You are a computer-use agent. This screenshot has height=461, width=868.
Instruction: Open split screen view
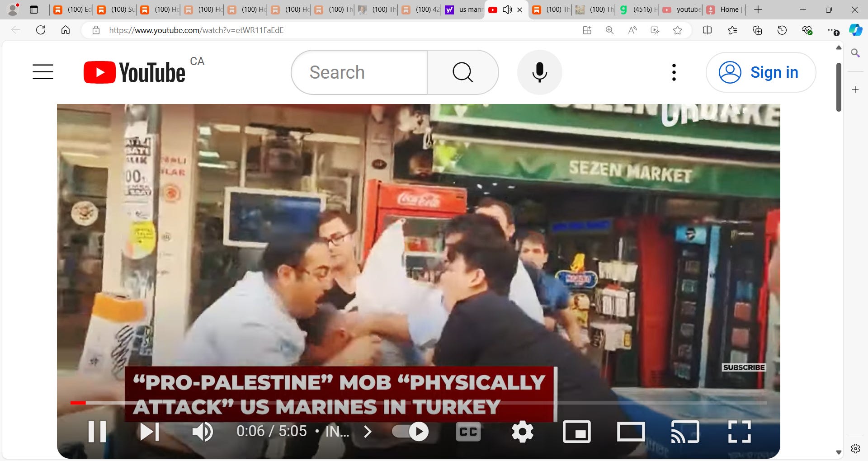point(708,30)
